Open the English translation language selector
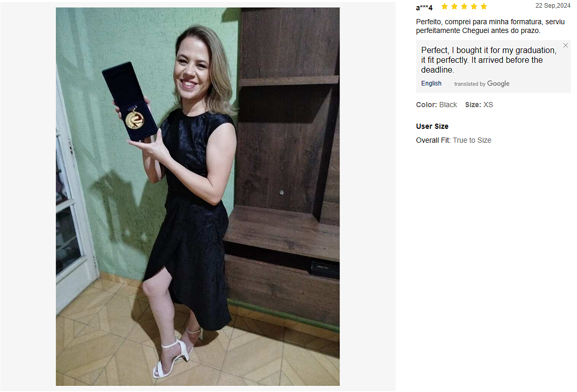577x392 pixels. [x=431, y=83]
